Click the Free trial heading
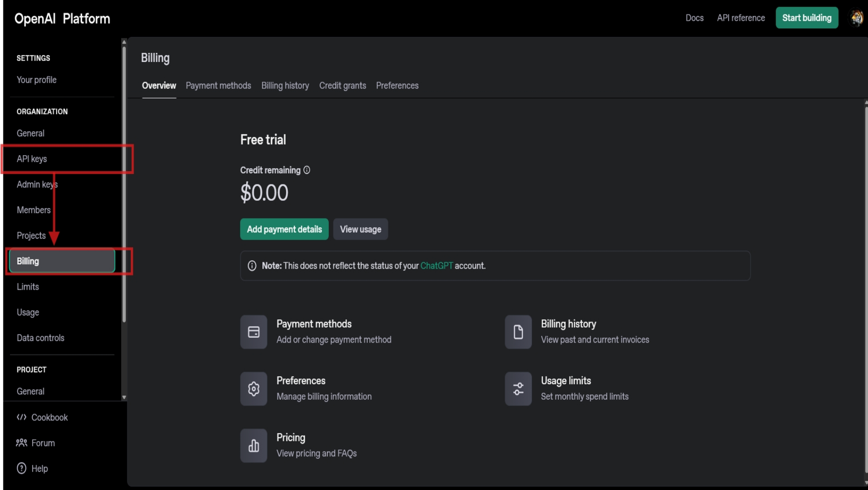The width and height of the screenshot is (868, 490). pyautogui.click(x=263, y=140)
